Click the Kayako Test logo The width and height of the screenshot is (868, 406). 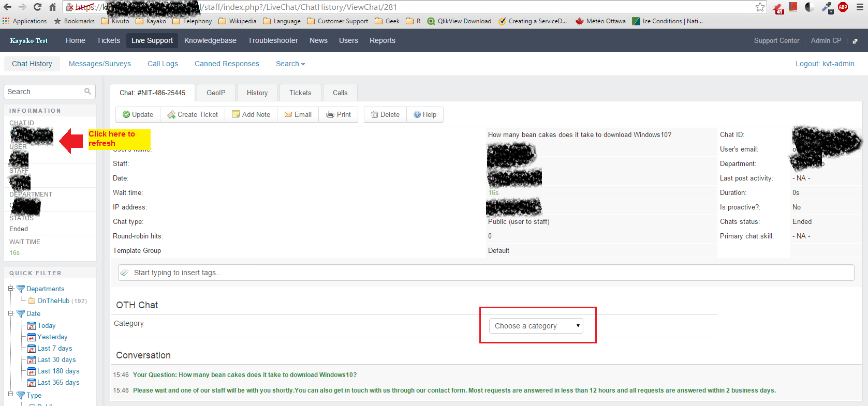(x=29, y=40)
